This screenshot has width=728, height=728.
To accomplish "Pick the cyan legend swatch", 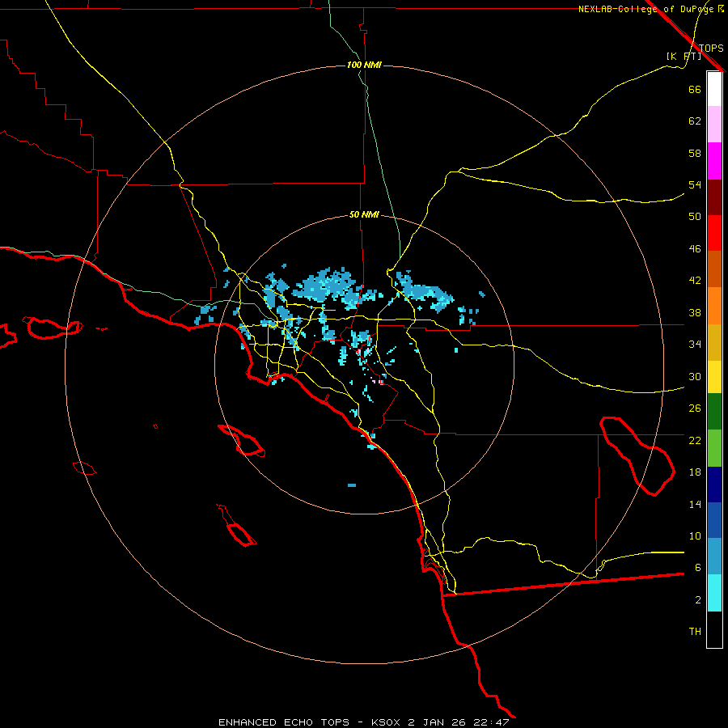I will (x=714, y=593).
